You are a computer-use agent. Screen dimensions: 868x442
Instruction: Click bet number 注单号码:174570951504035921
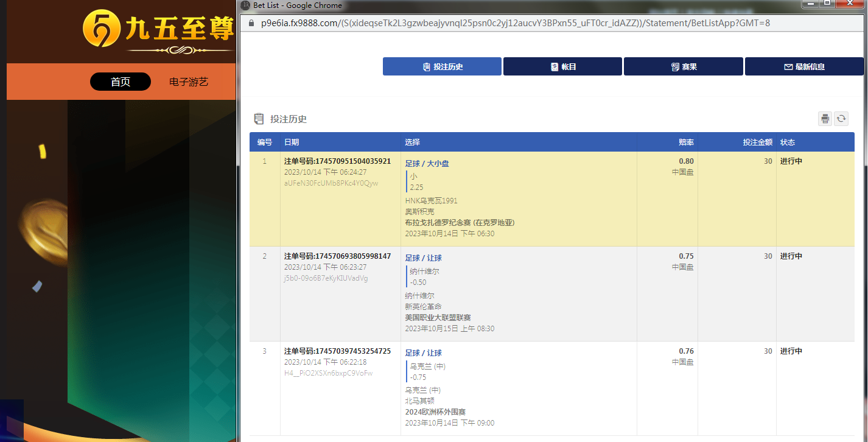[338, 161]
